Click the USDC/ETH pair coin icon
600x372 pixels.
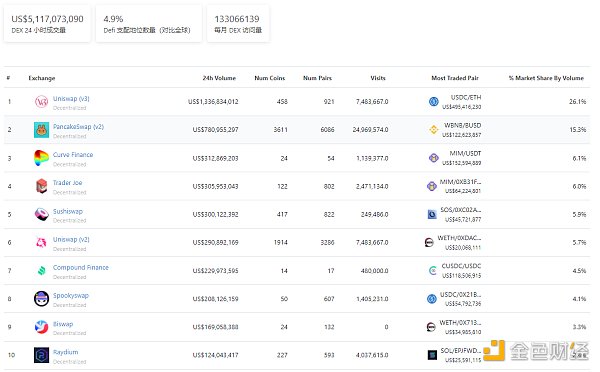(x=434, y=102)
